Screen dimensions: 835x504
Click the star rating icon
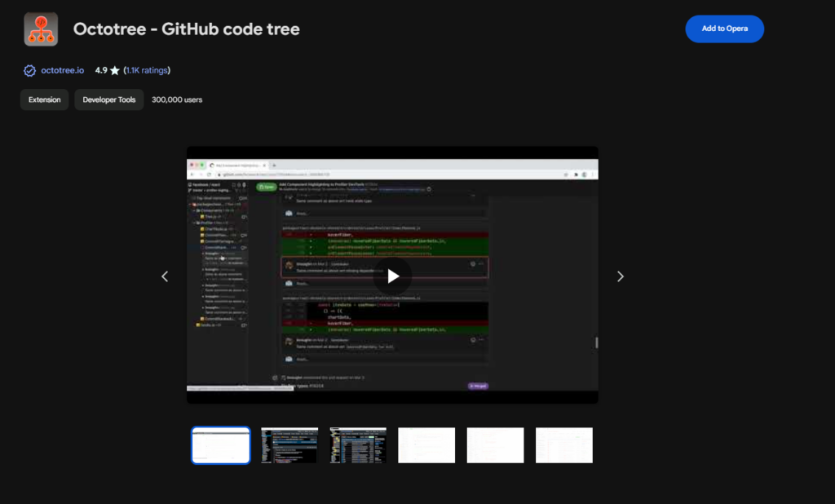(x=114, y=70)
